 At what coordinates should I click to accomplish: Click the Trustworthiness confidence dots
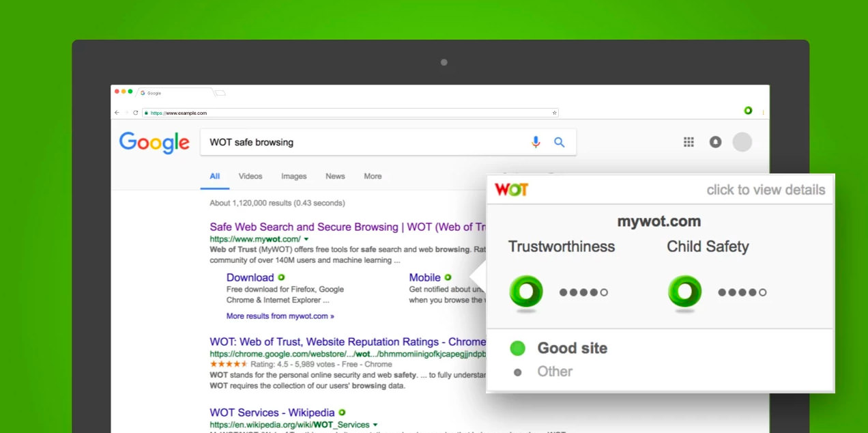coord(583,292)
